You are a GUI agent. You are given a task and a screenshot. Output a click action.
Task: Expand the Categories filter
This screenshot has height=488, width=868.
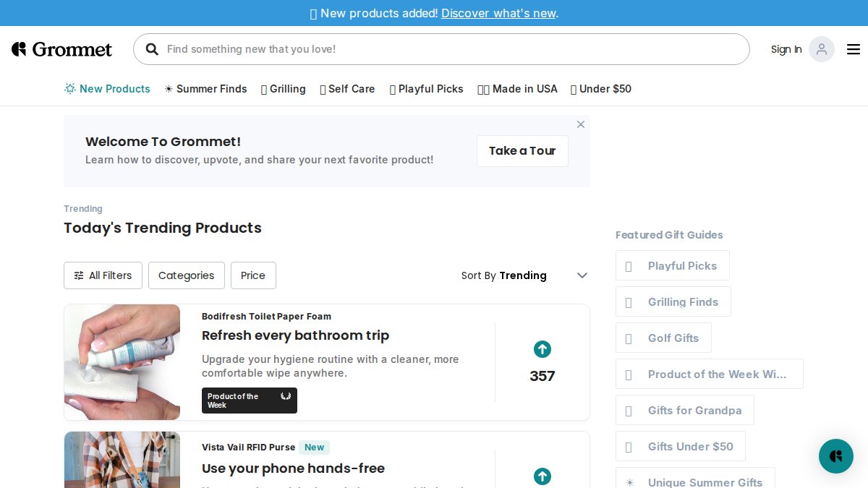(187, 275)
